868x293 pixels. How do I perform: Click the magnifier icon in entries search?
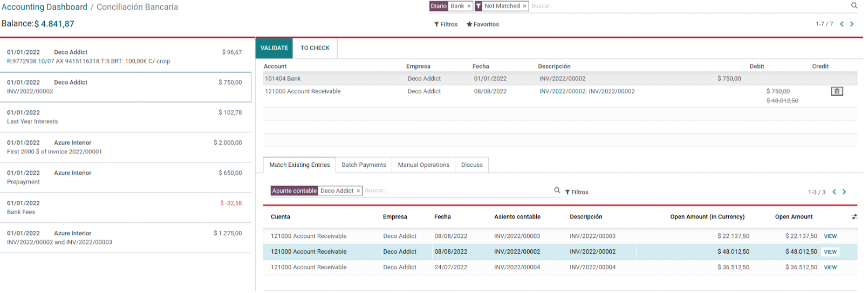coord(557,190)
